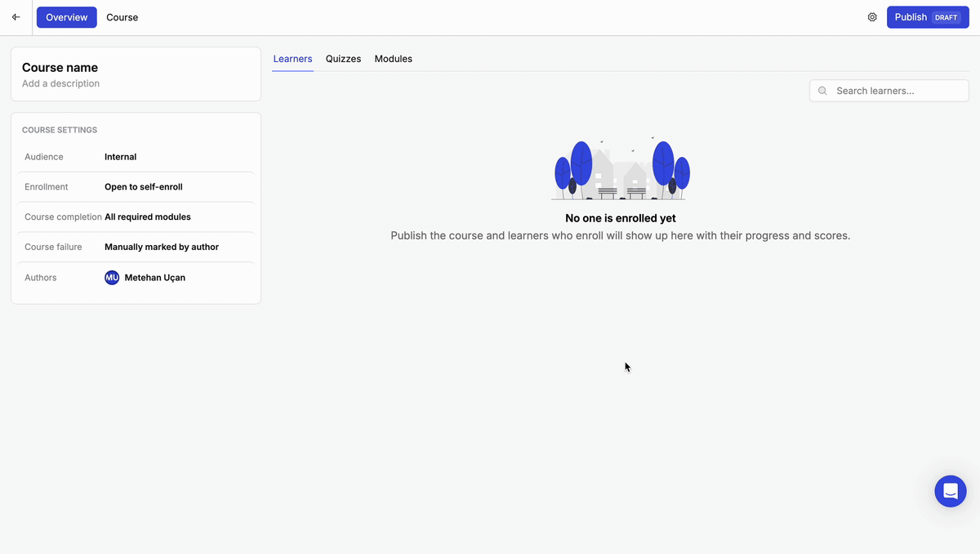The image size is (980, 554).
Task: Click the Authors label
Action: coord(41,278)
